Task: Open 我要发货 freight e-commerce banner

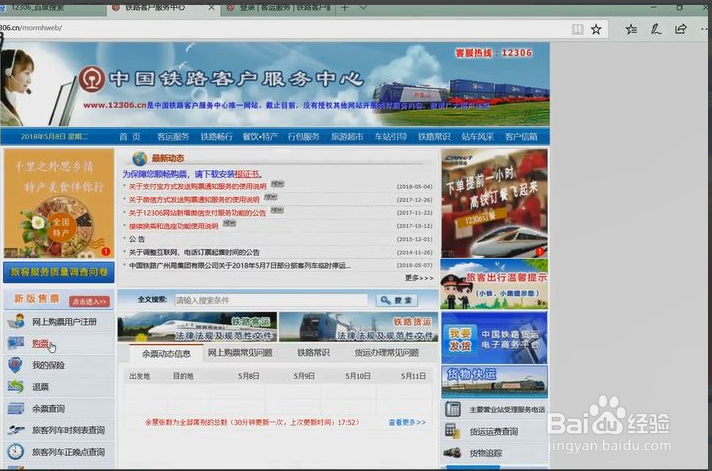Action: click(x=494, y=337)
